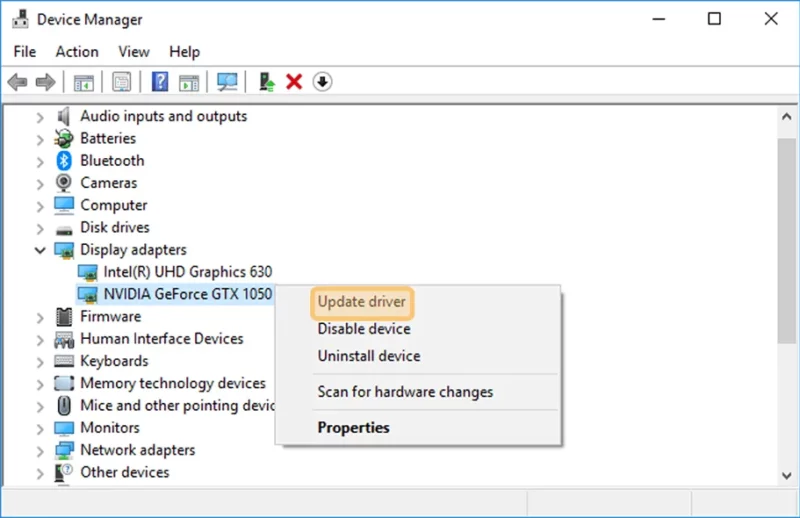
Task: Open the Action menu
Action: tap(77, 52)
